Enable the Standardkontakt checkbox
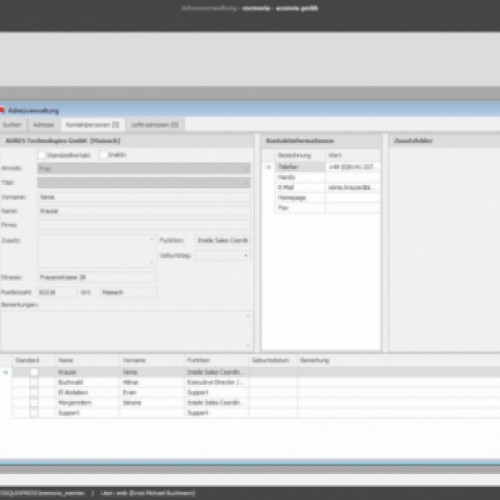The height and width of the screenshot is (500, 500). point(42,155)
